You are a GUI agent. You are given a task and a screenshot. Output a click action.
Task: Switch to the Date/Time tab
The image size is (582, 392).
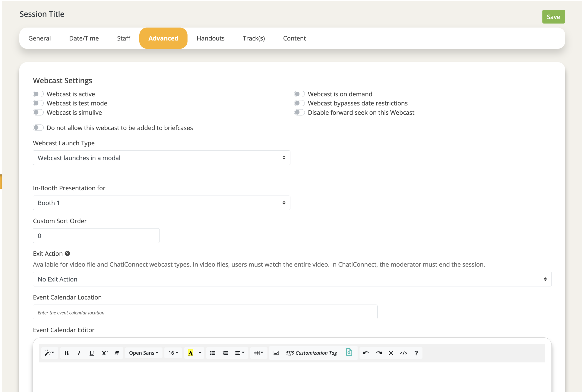84,38
